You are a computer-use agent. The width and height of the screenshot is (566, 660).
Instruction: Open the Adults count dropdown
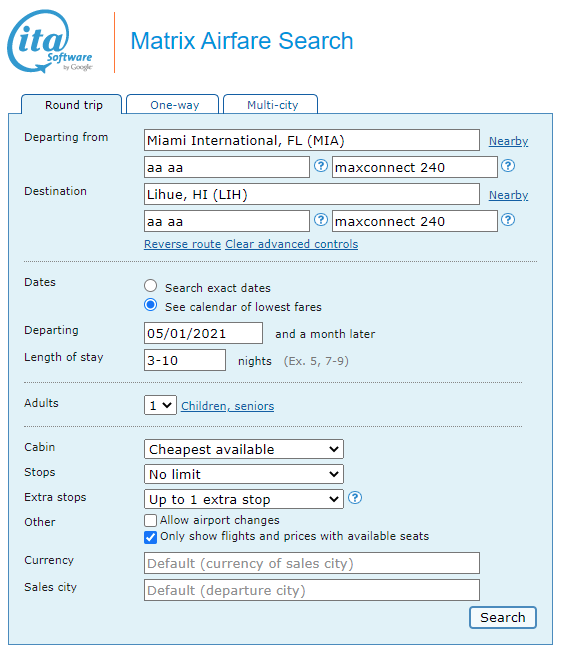pyautogui.click(x=160, y=405)
